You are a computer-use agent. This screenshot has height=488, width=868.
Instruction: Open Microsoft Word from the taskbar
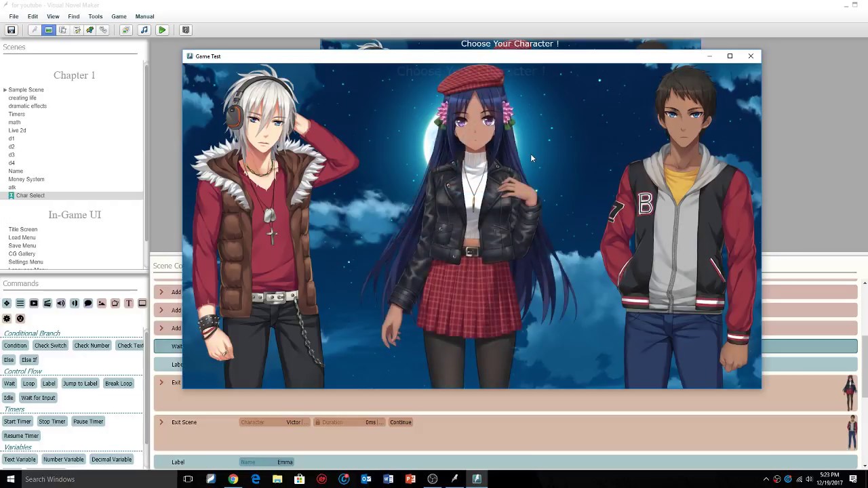388,479
